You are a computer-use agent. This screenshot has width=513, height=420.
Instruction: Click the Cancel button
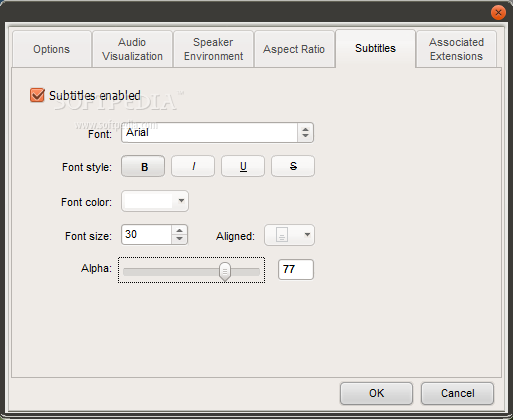[x=457, y=393]
